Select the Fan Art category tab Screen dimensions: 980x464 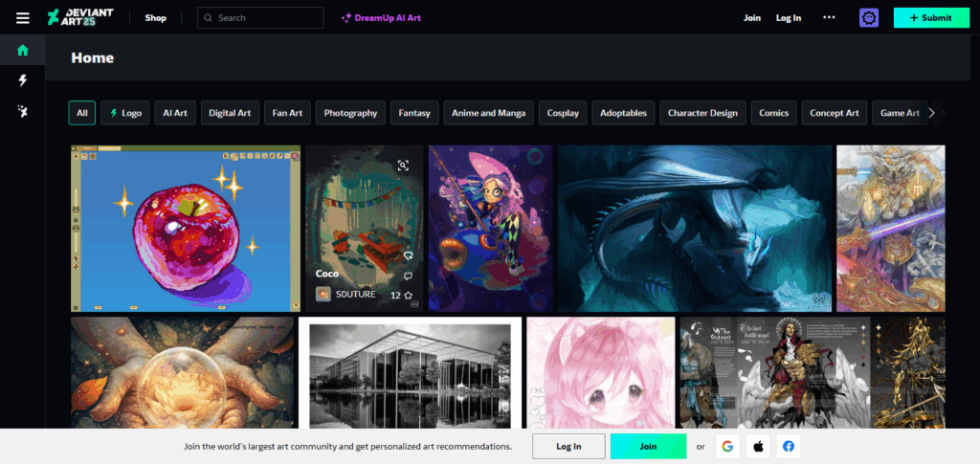coord(287,113)
